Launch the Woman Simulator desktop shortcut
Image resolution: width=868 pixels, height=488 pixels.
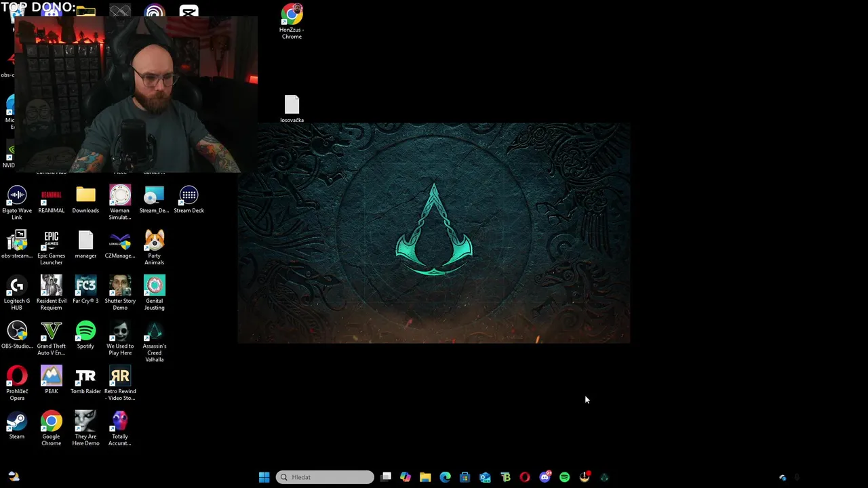tap(120, 203)
